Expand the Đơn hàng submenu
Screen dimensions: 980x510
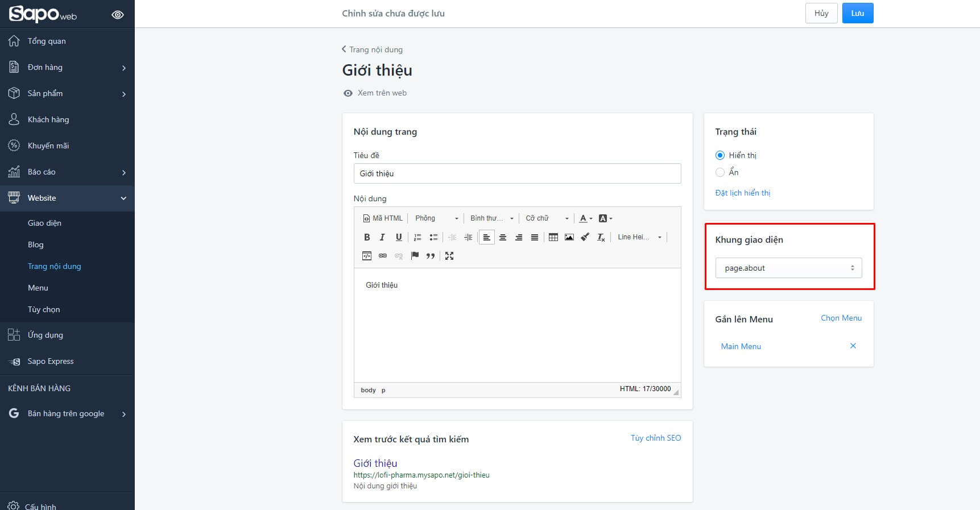click(x=123, y=68)
